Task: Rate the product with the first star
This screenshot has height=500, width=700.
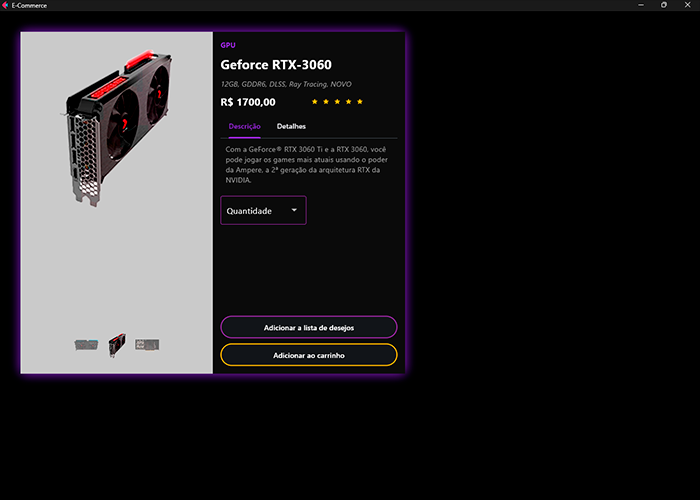Action: click(x=314, y=102)
